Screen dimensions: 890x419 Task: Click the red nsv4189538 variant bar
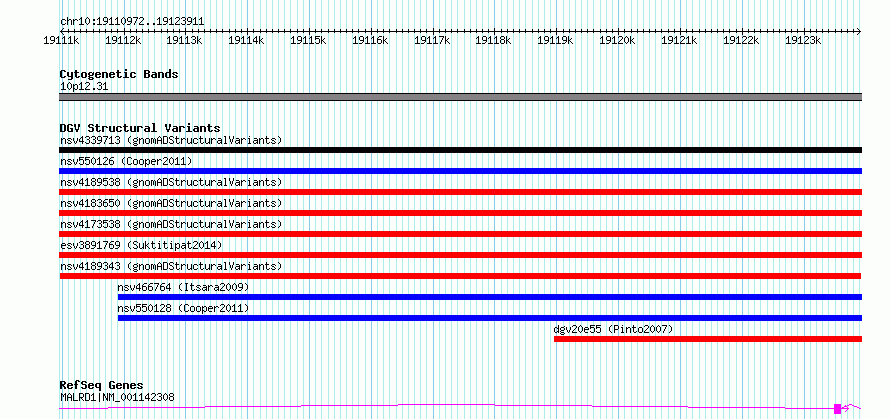[461, 192]
